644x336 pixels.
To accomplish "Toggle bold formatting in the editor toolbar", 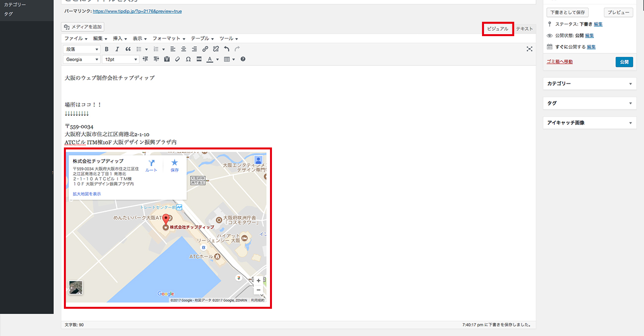I will coord(106,49).
